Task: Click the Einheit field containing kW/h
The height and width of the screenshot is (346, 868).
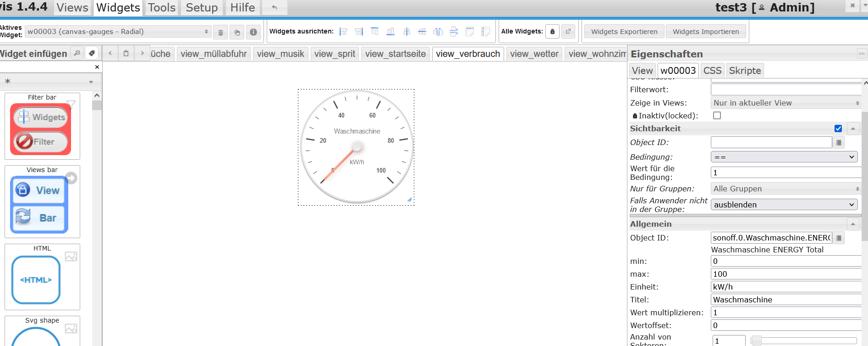Action: coord(786,287)
